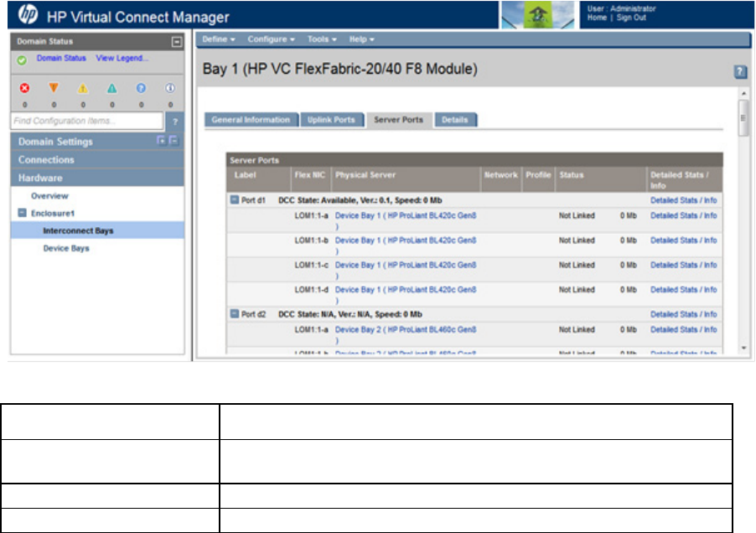Select Overview in hardware tree

[49, 195]
